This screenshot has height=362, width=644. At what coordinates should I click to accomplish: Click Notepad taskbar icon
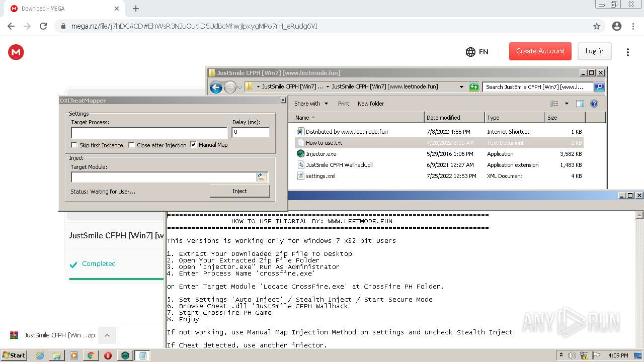(142, 355)
